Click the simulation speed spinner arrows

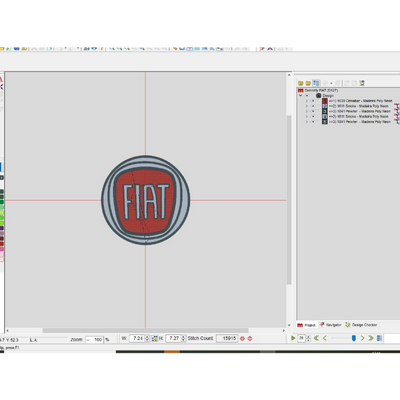pos(308,338)
